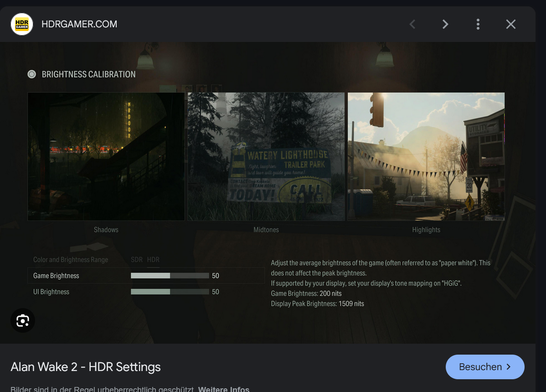Viewport: 546px width, 392px height.
Task: Open Color and Brightness Range section
Action: coord(71,259)
